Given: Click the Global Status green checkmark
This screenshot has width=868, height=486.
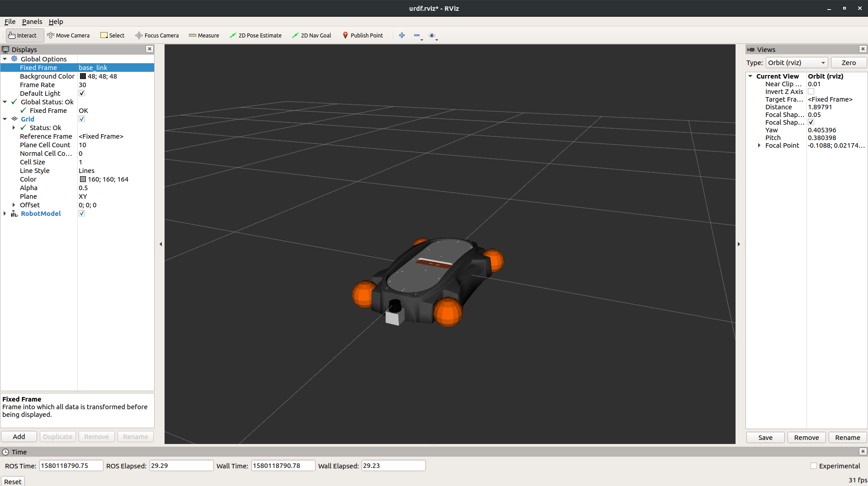Looking at the screenshot, I should tap(14, 102).
